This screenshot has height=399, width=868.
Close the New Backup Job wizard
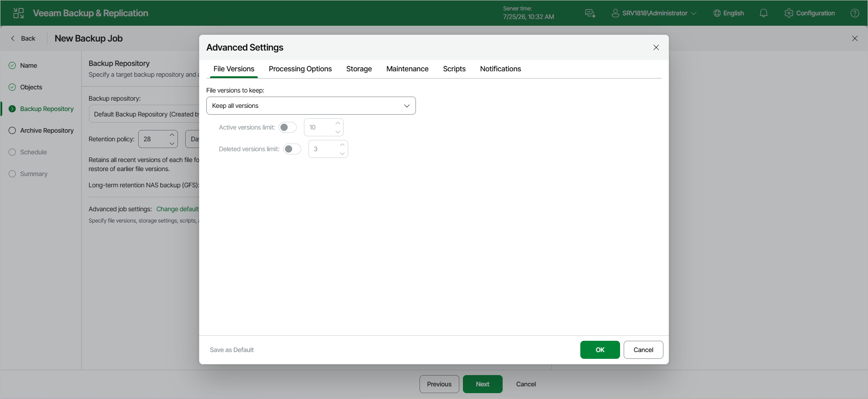point(855,38)
